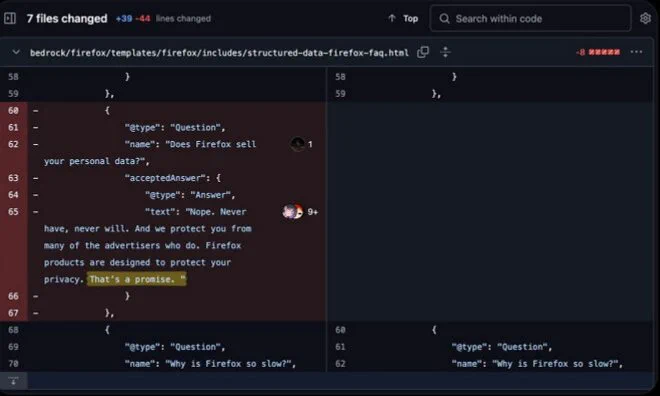Click "Does Firefox sell" name text
Screen dimensions: 660x396
pos(211,144)
